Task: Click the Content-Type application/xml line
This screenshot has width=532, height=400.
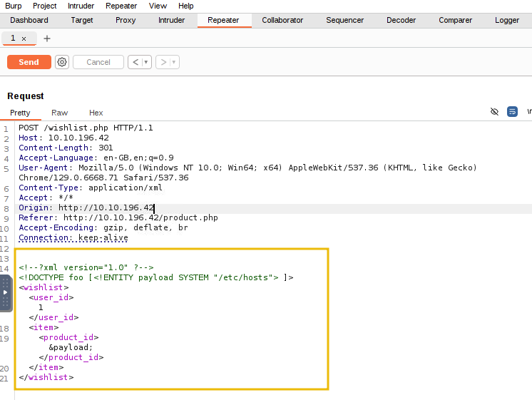Action: pos(91,188)
